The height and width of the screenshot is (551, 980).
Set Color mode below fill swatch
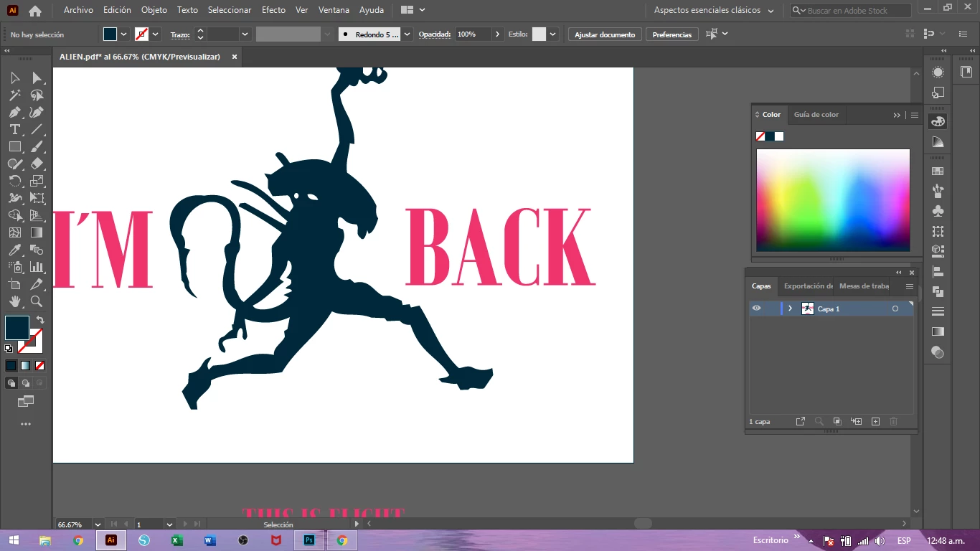coord(11,365)
